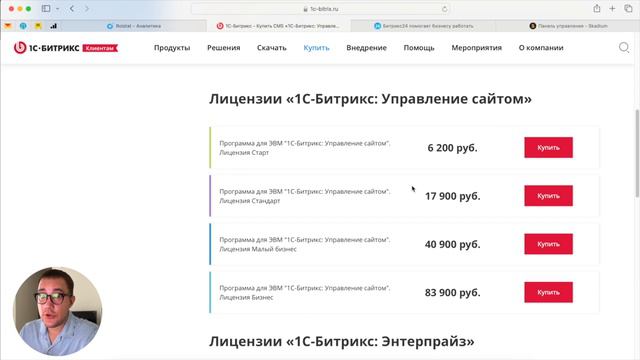Open the Внедрение menu

(367, 48)
